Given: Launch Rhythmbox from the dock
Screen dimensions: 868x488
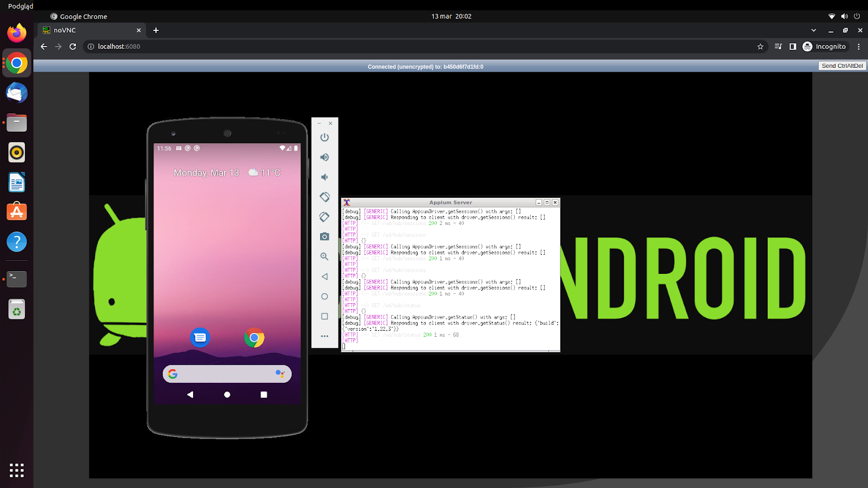Looking at the screenshot, I should (17, 152).
